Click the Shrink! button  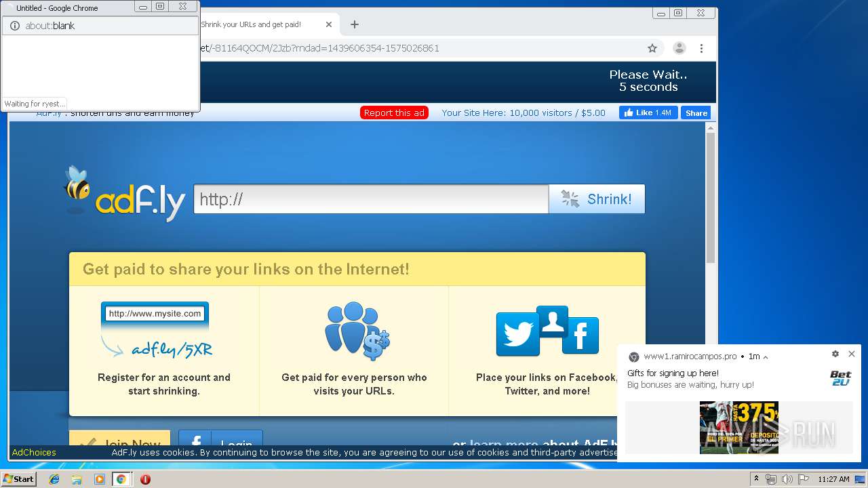click(597, 199)
